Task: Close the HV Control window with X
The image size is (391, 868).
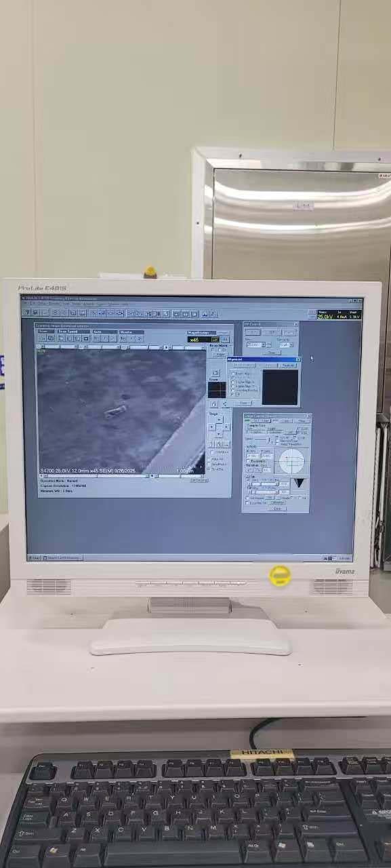Action: (295, 324)
